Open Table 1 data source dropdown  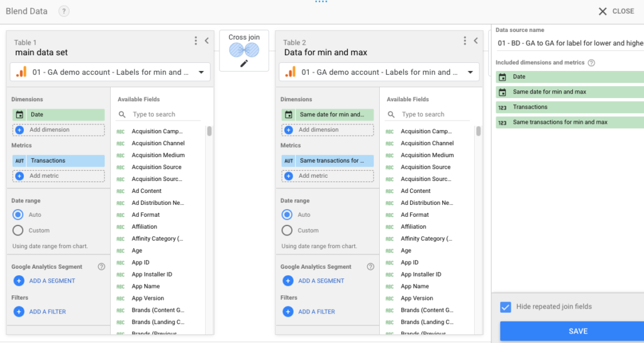click(110, 72)
